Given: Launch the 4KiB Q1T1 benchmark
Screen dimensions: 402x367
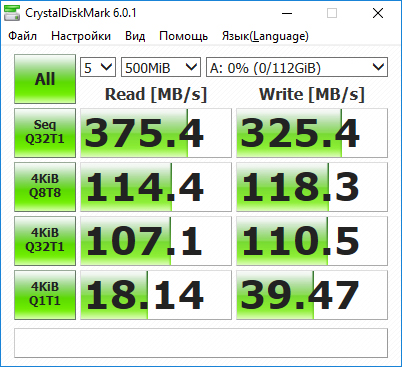Looking at the screenshot, I should pyautogui.click(x=45, y=295).
